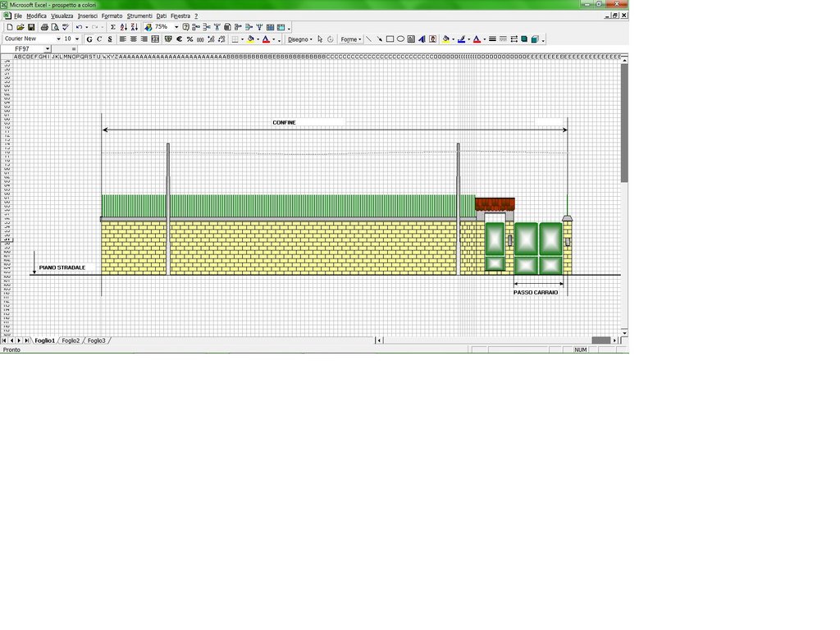Image resolution: width=840 pixels, height=630 pixels.
Task: Open the Dati menu
Action: click(x=162, y=16)
